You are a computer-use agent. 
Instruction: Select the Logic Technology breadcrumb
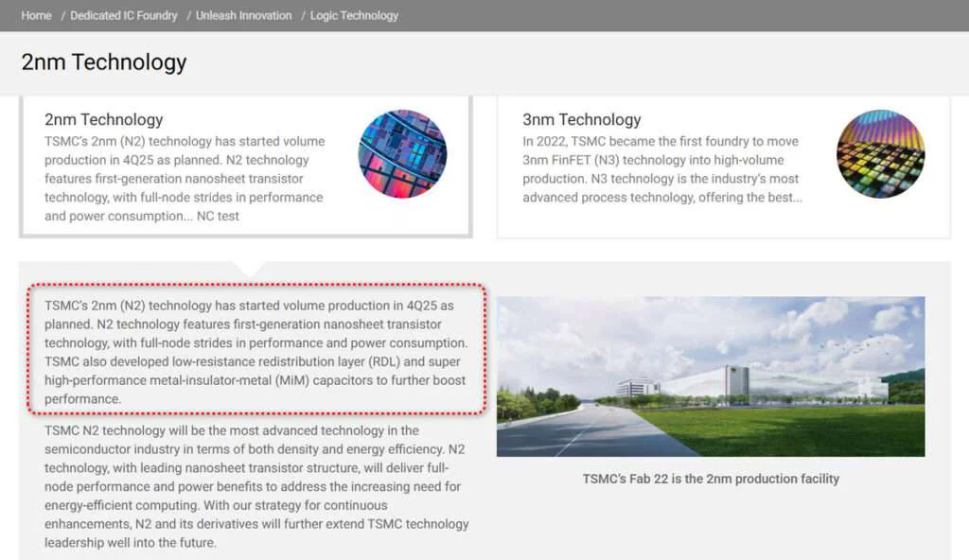point(353,15)
